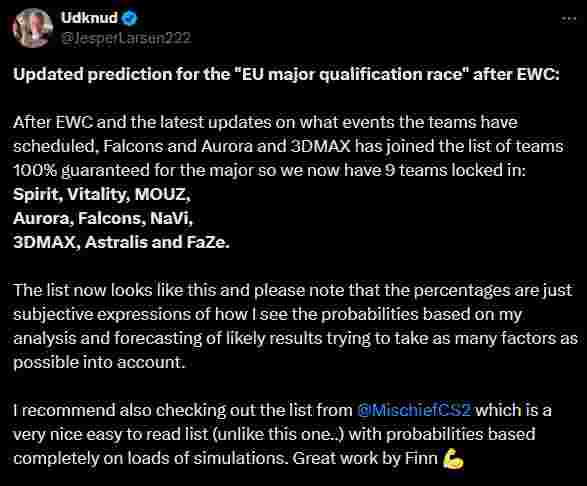The image size is (587, 486).
Task: Open the three-dot more options menu
Action: pos(568,19)
